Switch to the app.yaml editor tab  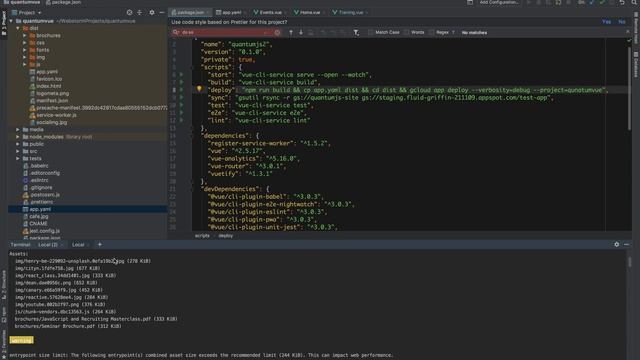click(231, 13)
